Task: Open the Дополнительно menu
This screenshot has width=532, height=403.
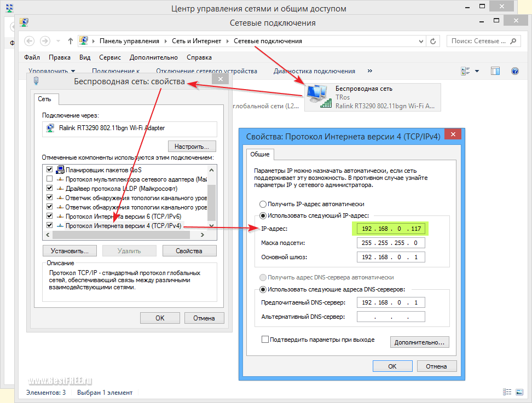Action: click(154, 57)
